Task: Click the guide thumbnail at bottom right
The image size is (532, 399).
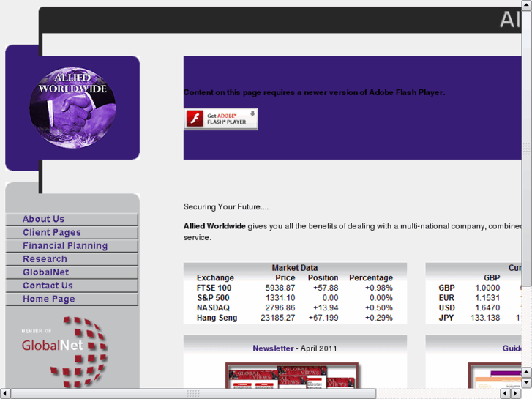Action: pos(495,376)
